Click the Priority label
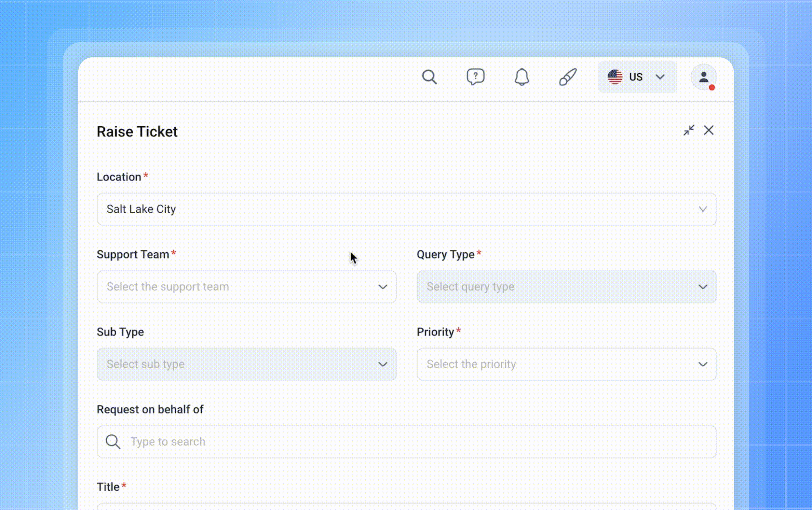 pyautogui.click(x=435, y=332)
